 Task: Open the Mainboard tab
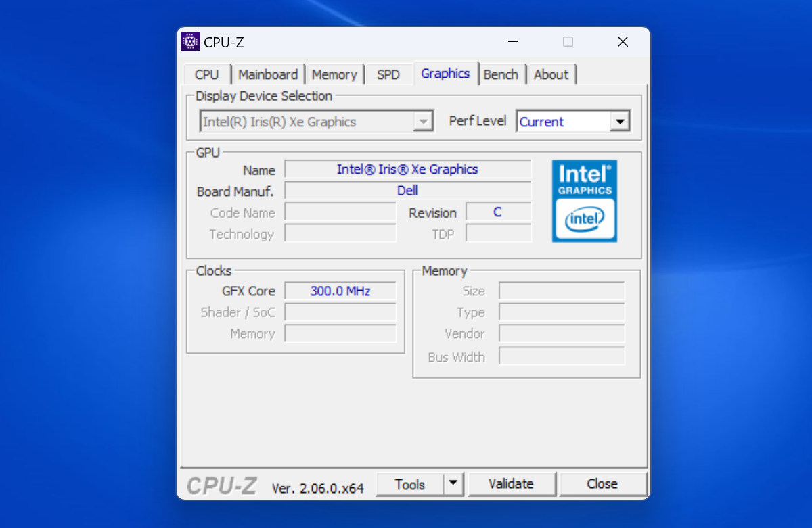[x=268, y=74]
